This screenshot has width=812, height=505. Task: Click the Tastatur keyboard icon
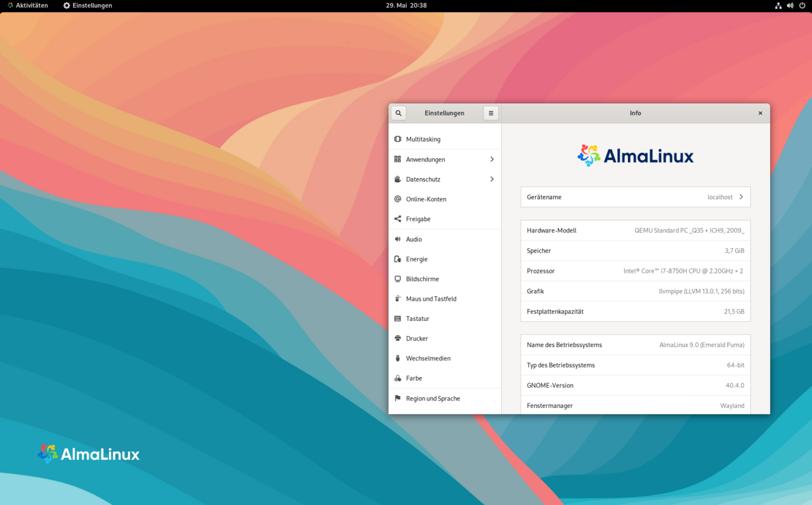(x=398, y=318)
